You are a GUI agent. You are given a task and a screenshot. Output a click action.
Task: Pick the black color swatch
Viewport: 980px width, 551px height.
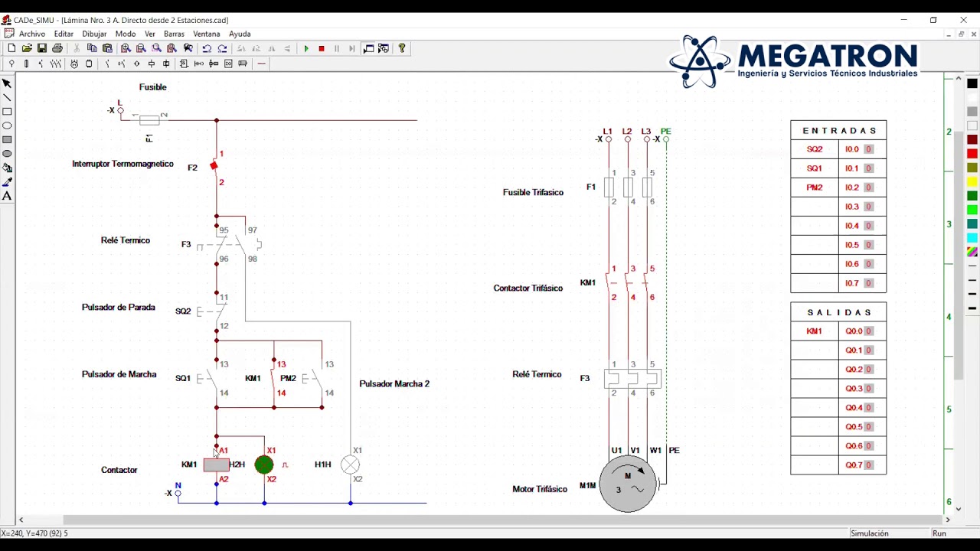coord(972,83)
